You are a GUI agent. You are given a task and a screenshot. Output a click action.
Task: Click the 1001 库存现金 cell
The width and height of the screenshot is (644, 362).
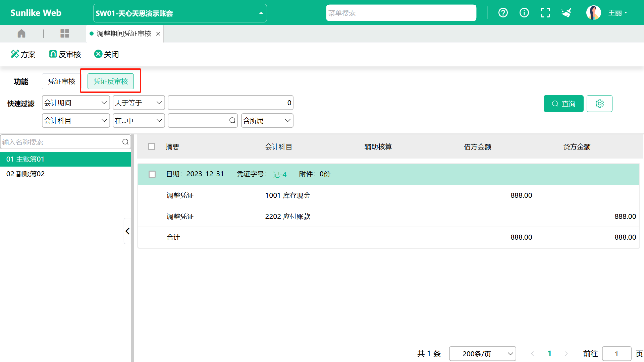[x=288, y=195]
